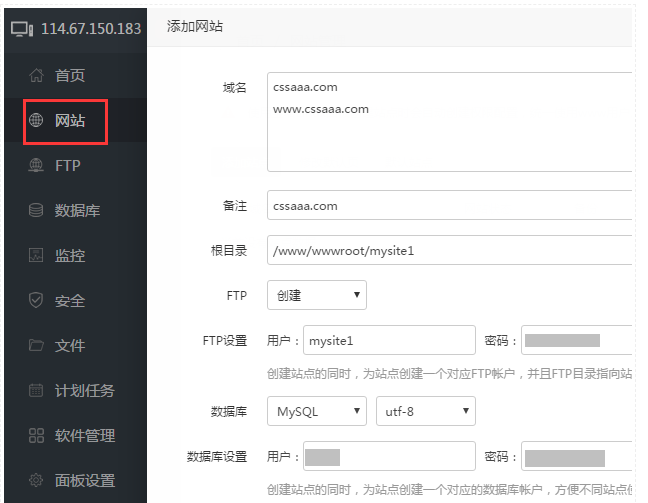Open the 监控 sidebar section
The height and width of the screenshot is (503, 648).
tap(76, 255)
